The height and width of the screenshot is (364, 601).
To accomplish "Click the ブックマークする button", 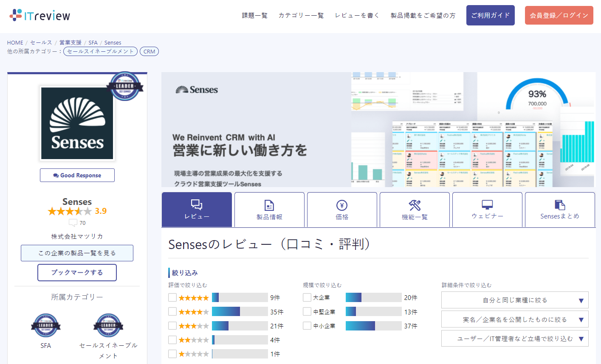I will (x=77, y=272).
